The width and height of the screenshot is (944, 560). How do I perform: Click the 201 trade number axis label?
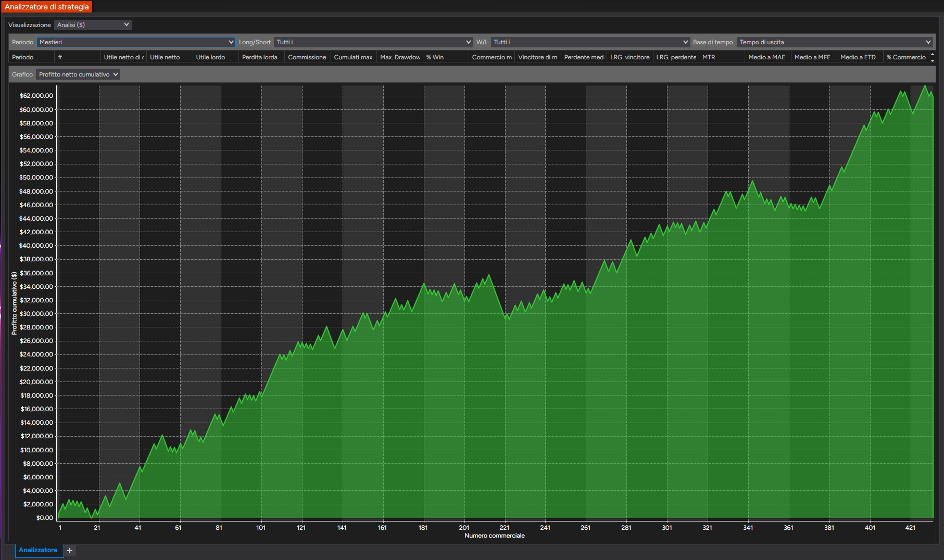(x=464, y=528)
